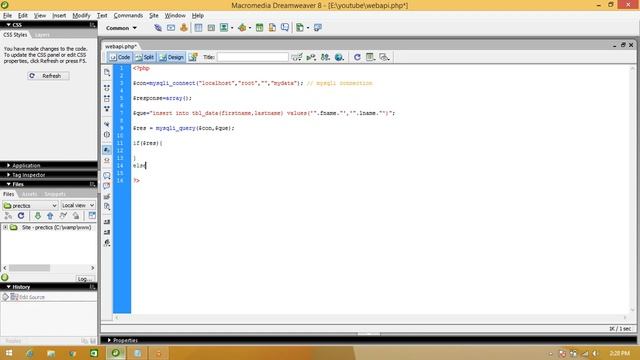Click the Images insert icon
Viewport: 640px width, 360px height.
point(224,28)
